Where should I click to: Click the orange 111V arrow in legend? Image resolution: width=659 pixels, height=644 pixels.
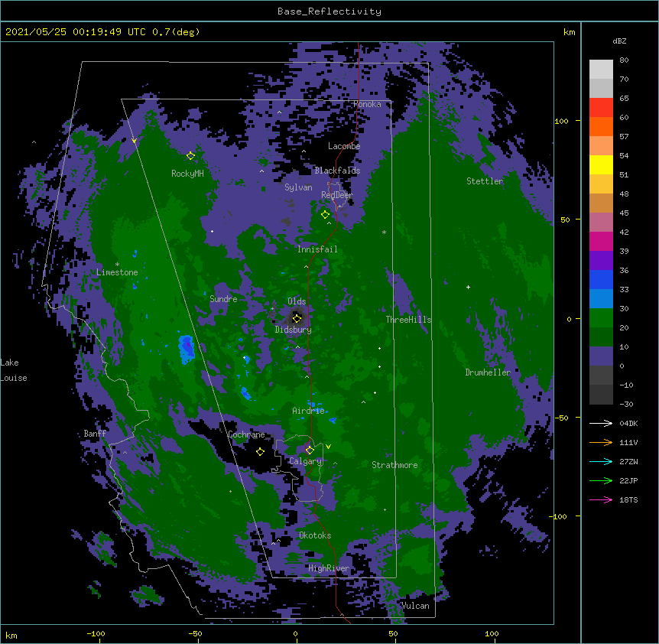[601, 442]
